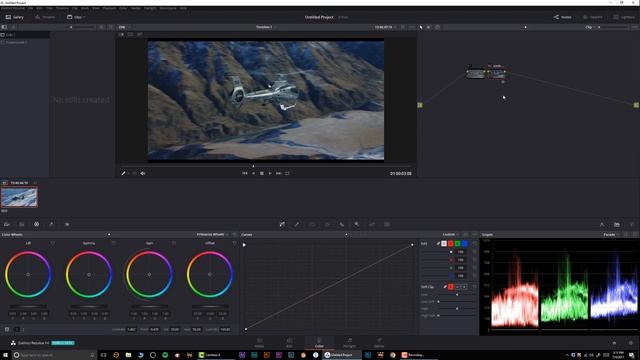Open the Custom curves mode dropdown
Screen dimensions: 640x360
pyautogui.click(x=451, y=235)
